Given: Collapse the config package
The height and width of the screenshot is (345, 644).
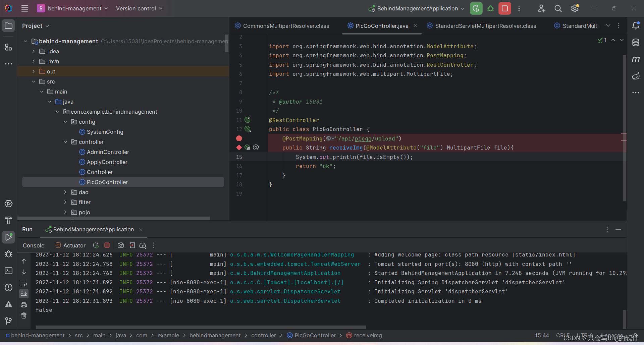Looking at the screenshot, I should (x=65, y=122).
